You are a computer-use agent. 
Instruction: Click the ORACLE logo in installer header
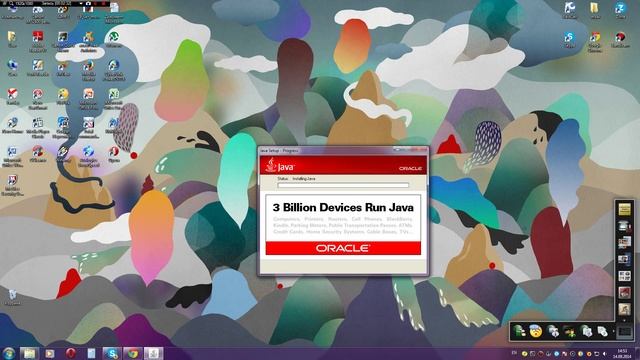coord(410,168)
